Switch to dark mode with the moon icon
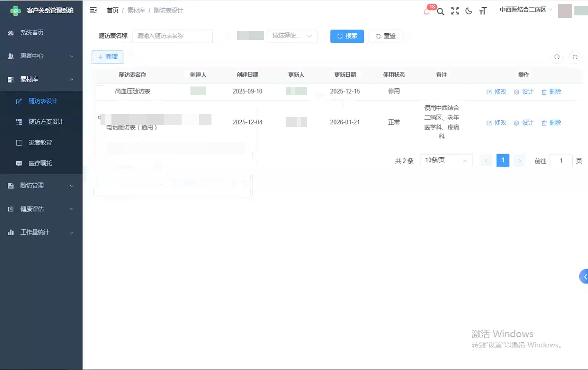Image resolution: width=588 pixels, height=370 pixels. coord(469,11)
